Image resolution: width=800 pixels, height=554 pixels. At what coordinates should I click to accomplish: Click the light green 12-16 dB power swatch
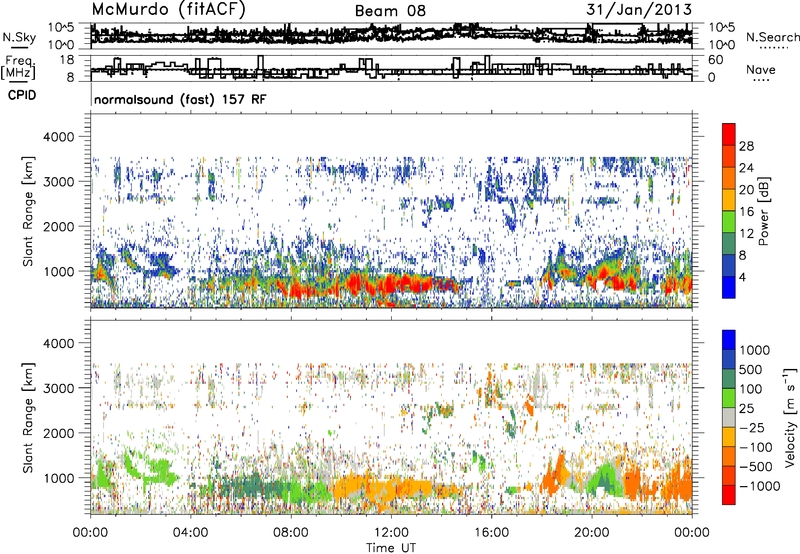pos(729,221)
